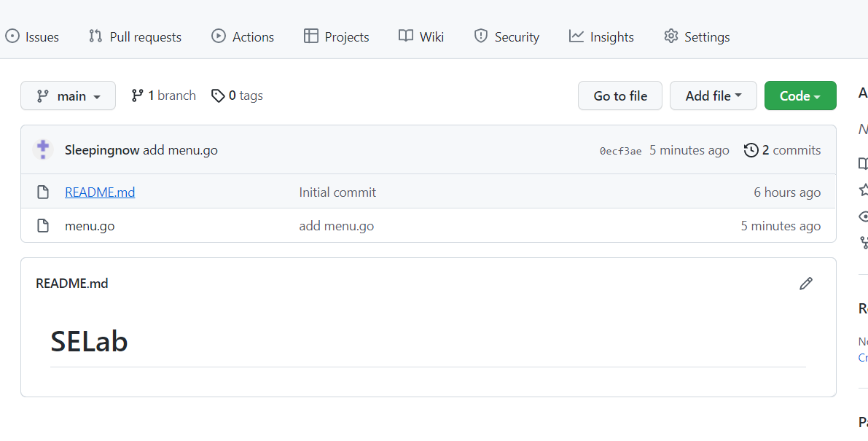Open the Projects tab
Screen dimensions: 868x441
tap(337, 36)
